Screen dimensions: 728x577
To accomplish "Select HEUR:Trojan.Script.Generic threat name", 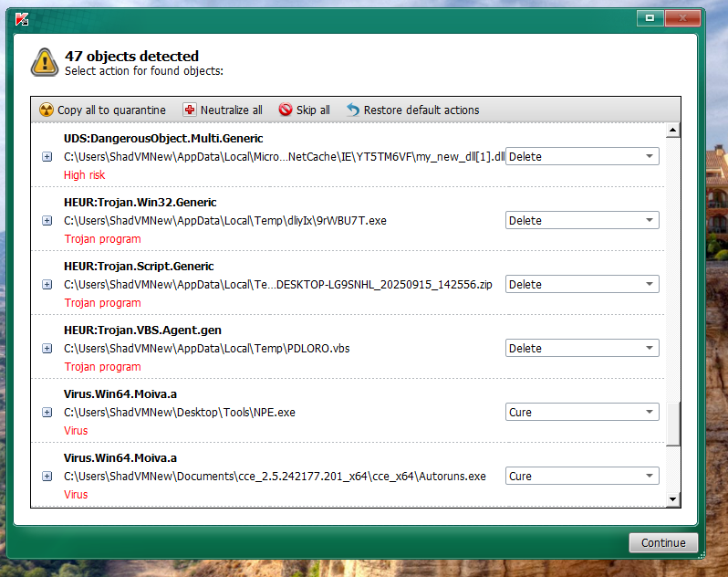I will (139, 267).
